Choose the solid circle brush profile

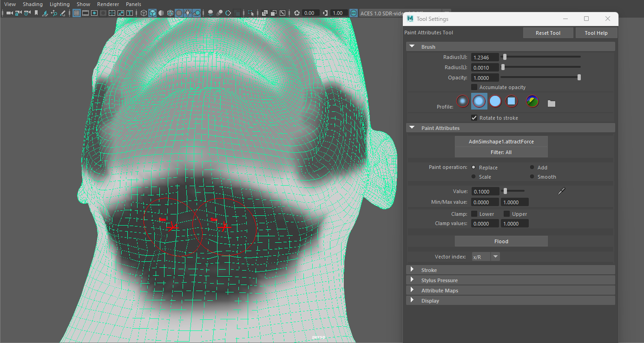tap(495, 101)
